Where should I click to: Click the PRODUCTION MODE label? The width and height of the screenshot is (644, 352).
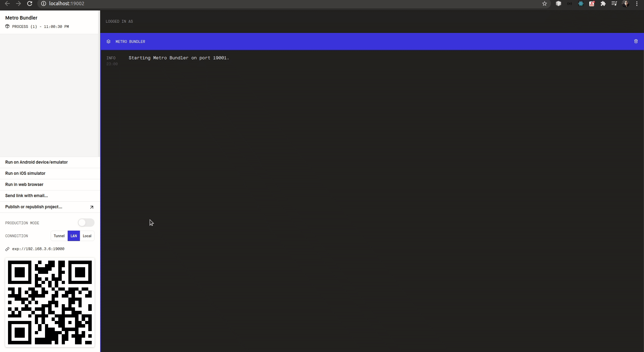[x=22, y=223]
